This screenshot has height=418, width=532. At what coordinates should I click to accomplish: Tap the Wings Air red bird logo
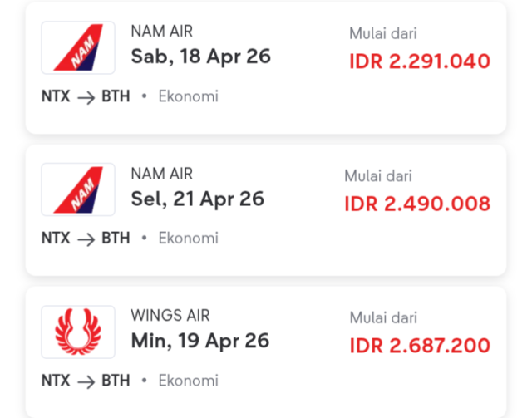tap(78, 332)
